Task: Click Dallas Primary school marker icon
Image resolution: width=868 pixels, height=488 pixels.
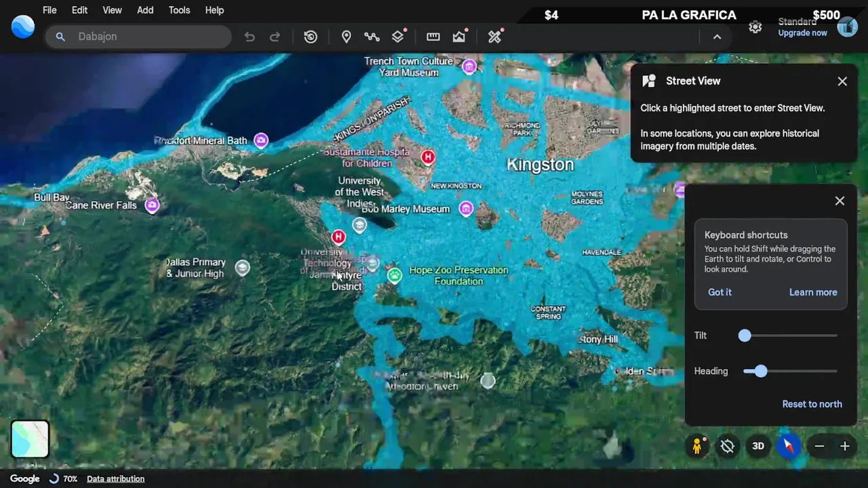Action: tap(242, 268)
